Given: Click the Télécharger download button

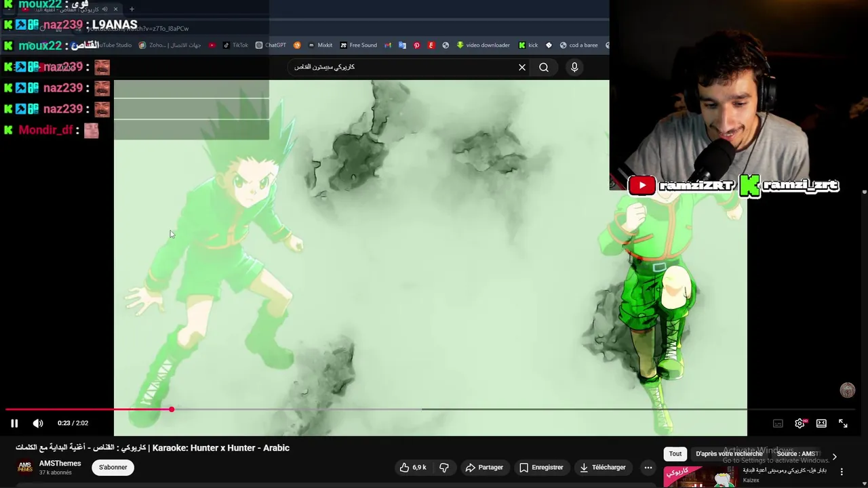Looking at the screenshot, I should point(602,467).
